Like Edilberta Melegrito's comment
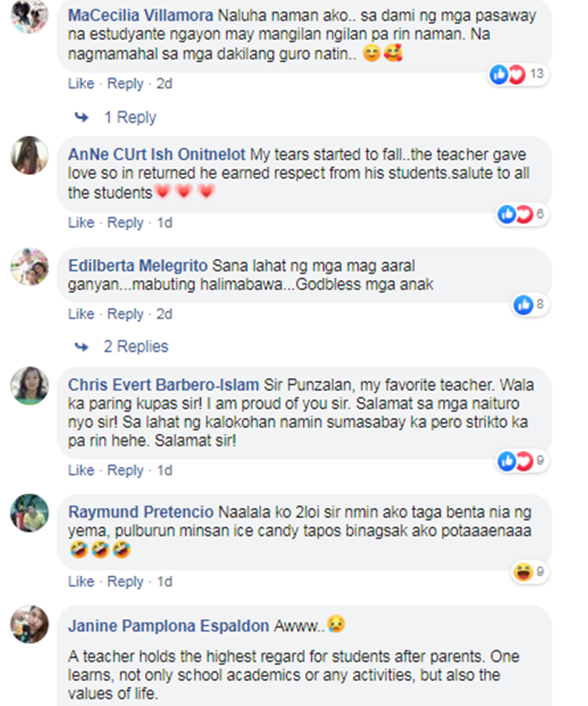 (x=81, y=314)
